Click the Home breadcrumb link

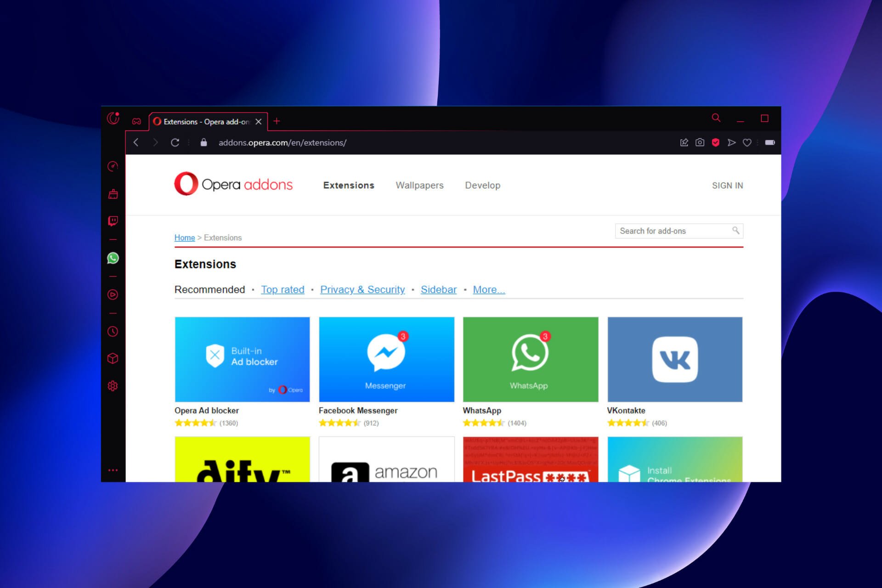(x=184, y=237)
